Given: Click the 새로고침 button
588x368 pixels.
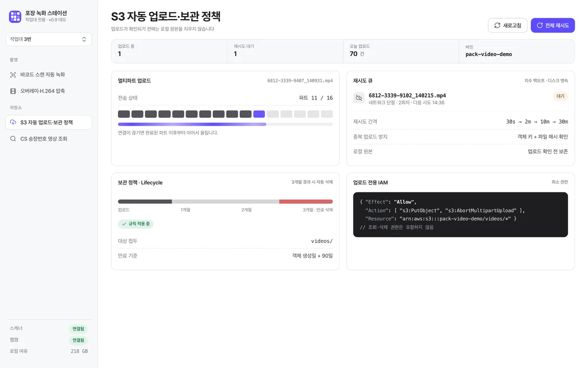Looking at the screenshot, I should coord(508,26).
